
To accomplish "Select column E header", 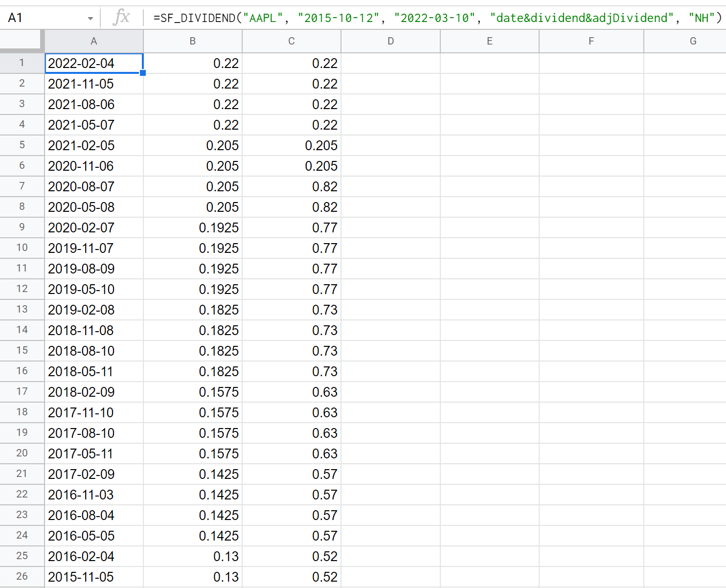I will pyautogui.click(x=490, y=41).
